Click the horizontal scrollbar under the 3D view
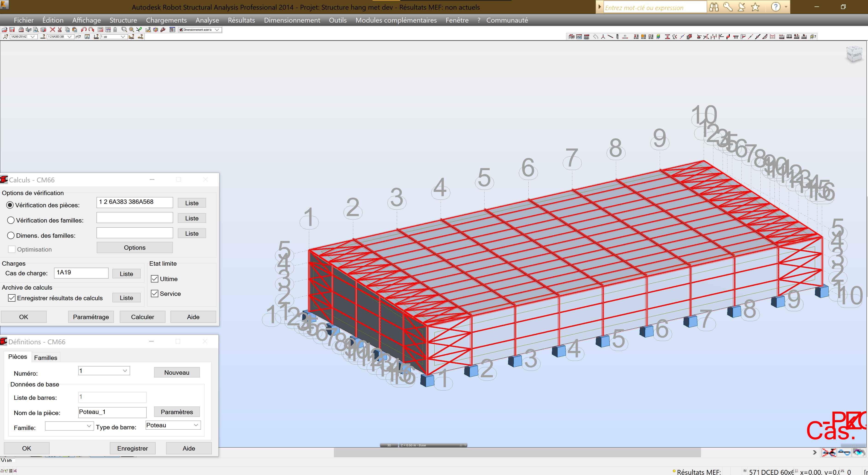 (x=517, y=452)
